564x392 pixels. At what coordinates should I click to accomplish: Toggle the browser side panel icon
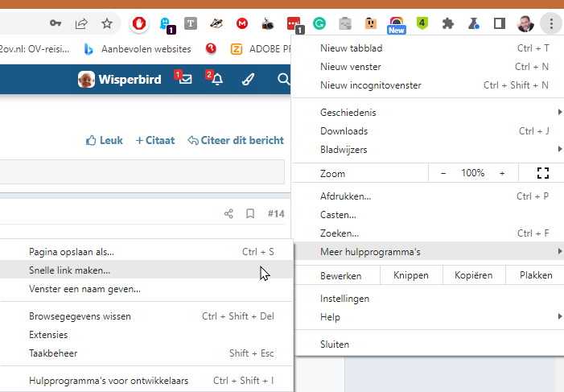coord(500,23)
